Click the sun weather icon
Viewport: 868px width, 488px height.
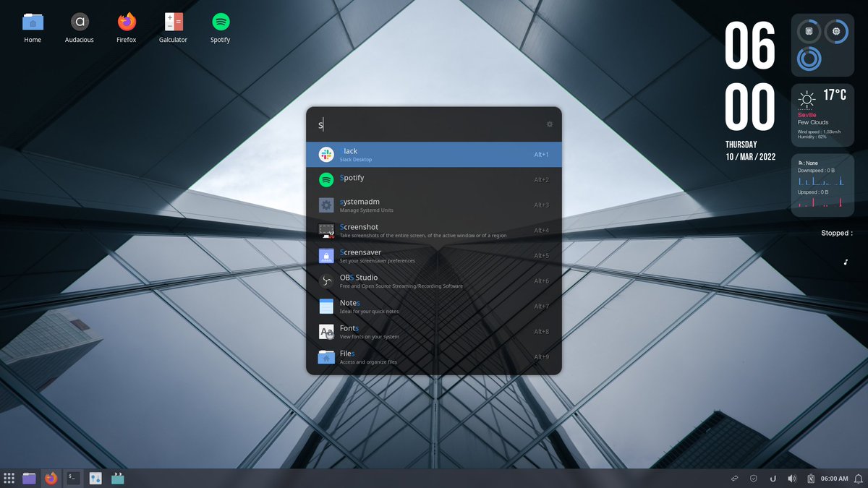[807, 98]
